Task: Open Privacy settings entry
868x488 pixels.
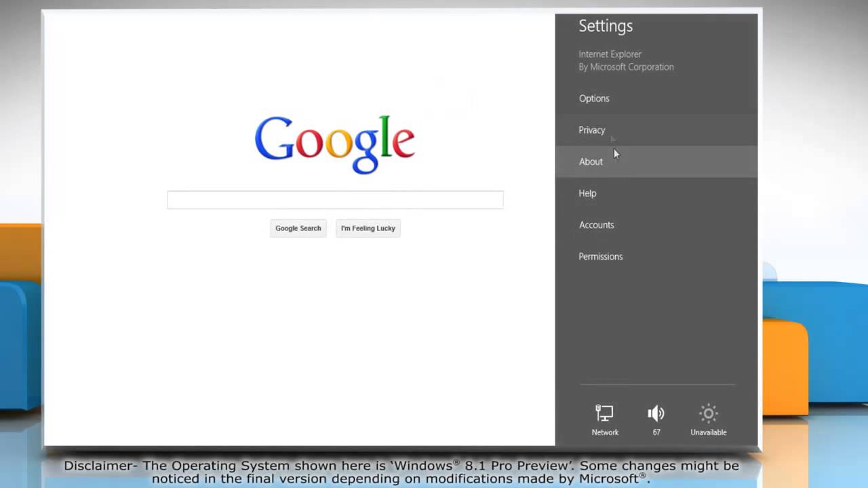Action: point(656,130)
